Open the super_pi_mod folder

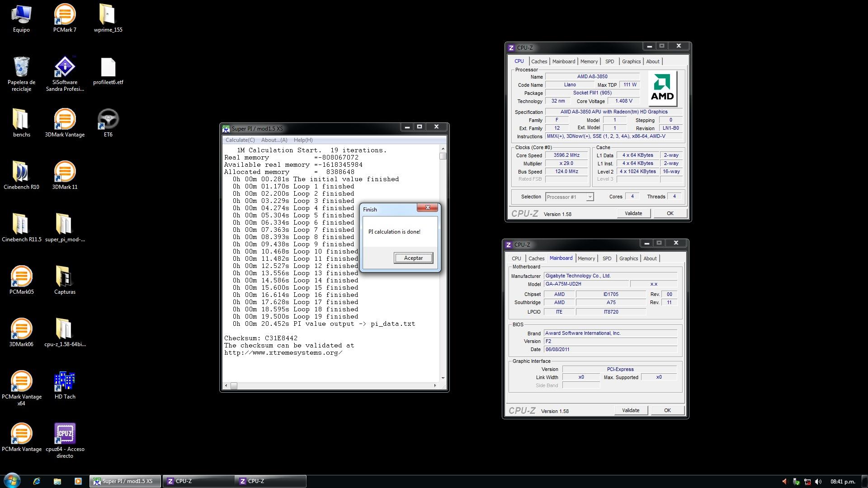(x=65, y=228)
